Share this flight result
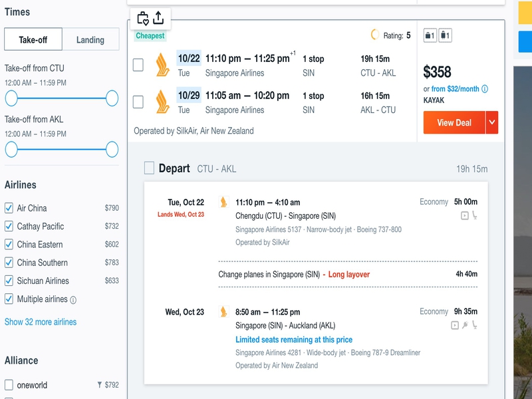The image size is (532, 399). [x=158, y=18]
